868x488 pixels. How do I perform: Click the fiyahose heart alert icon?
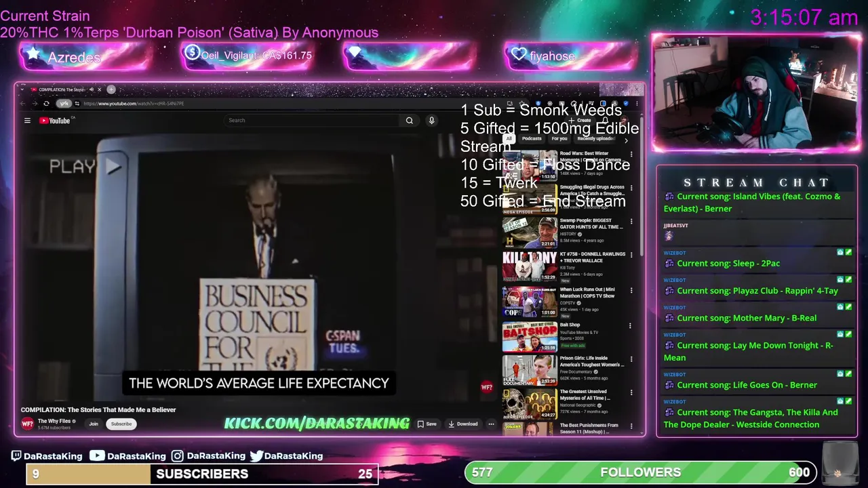(519, 54)
